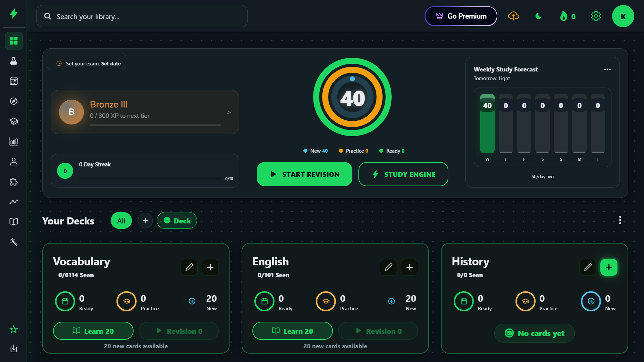The image size is (644, 362).
Task: Add a card to the Vocabulary deck
Action: 210,267
